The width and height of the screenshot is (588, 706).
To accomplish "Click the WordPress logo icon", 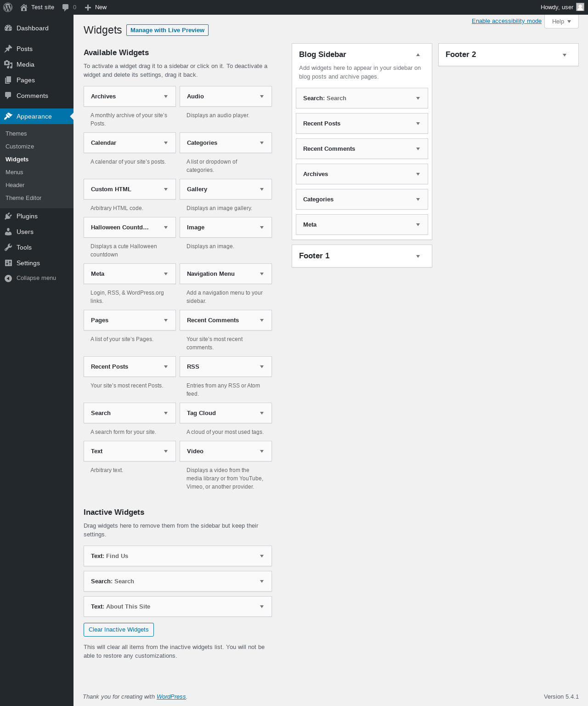I will [x=8, y=7].
